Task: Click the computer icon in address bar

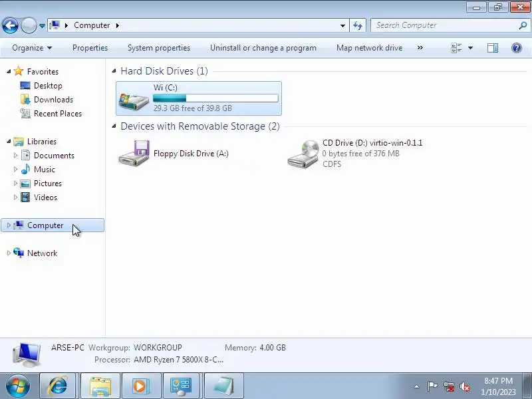Action: [x=55, y=25]
